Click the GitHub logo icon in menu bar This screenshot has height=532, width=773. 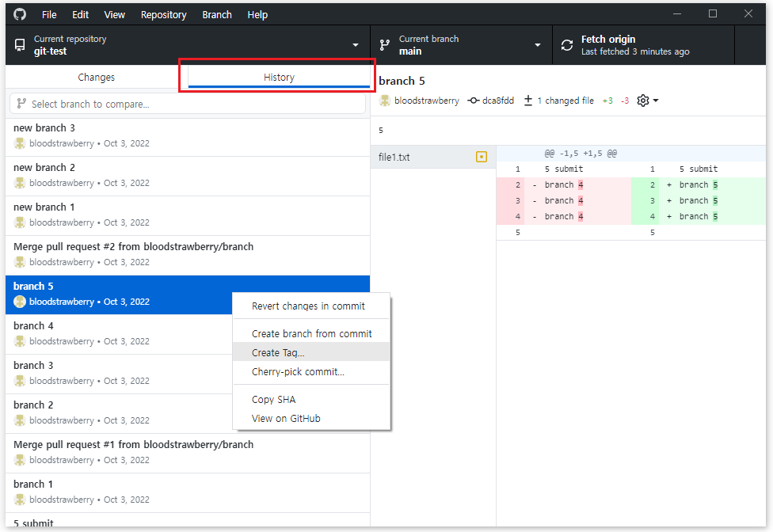20,14
